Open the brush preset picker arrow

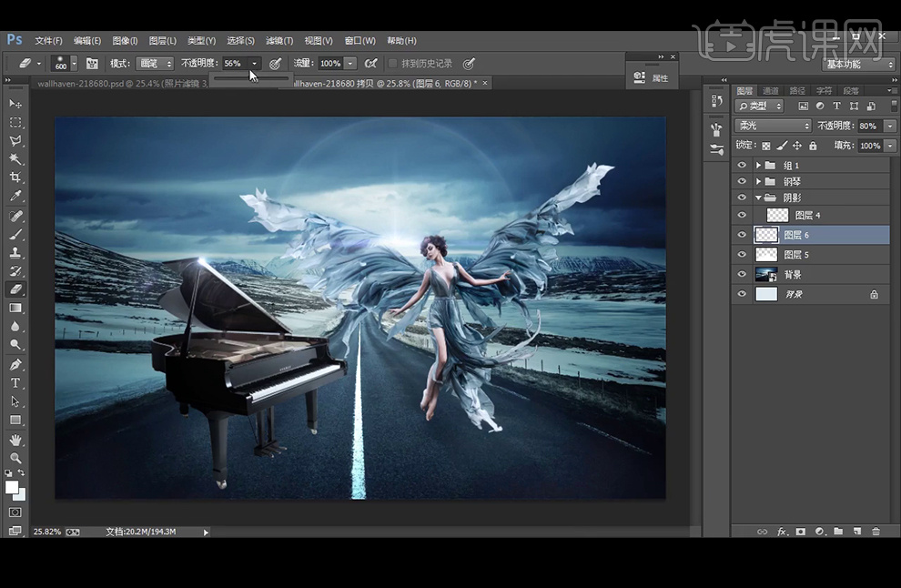point(74,63)
